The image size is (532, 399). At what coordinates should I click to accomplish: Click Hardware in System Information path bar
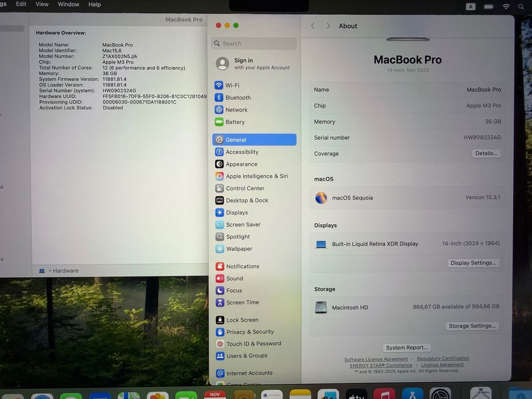pyautogui.click(x=66, y=271)
